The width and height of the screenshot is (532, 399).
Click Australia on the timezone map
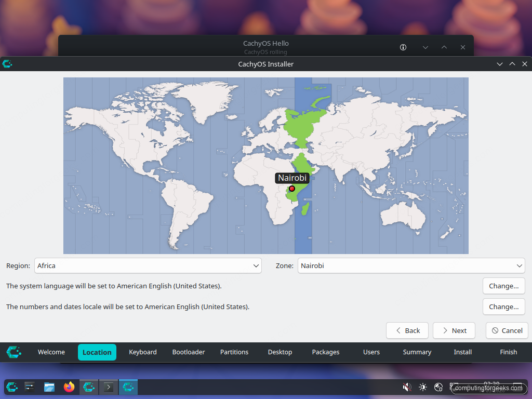404,216
